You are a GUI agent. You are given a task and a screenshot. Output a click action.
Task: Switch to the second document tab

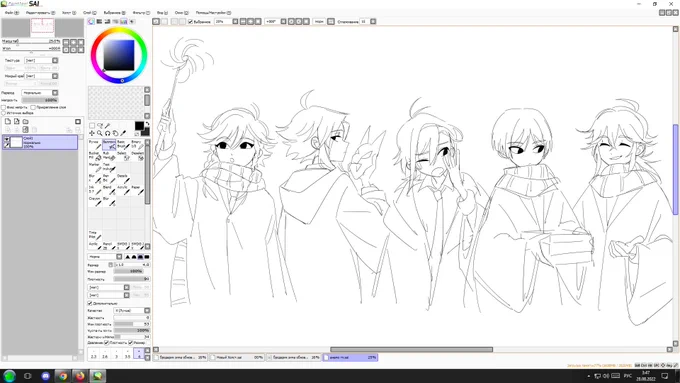[237, 357]
